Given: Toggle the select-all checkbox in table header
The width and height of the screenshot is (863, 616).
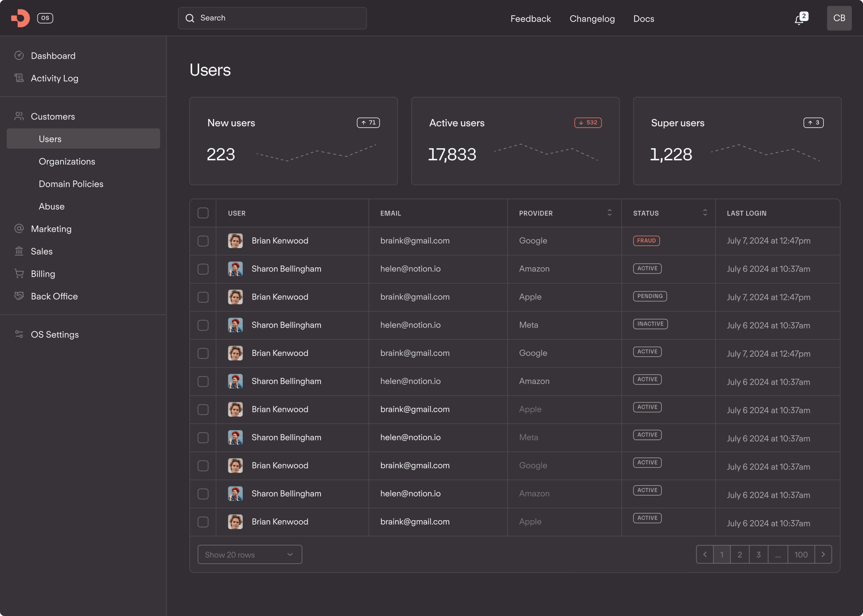Looking at the screenshot, I should pyautogui.click(x=203, y=213).
